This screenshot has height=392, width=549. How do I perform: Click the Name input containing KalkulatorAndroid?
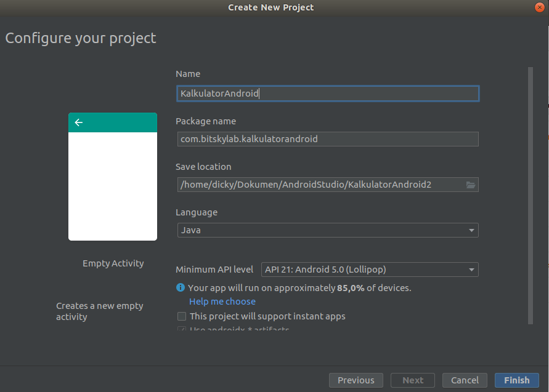coord(328,93)
